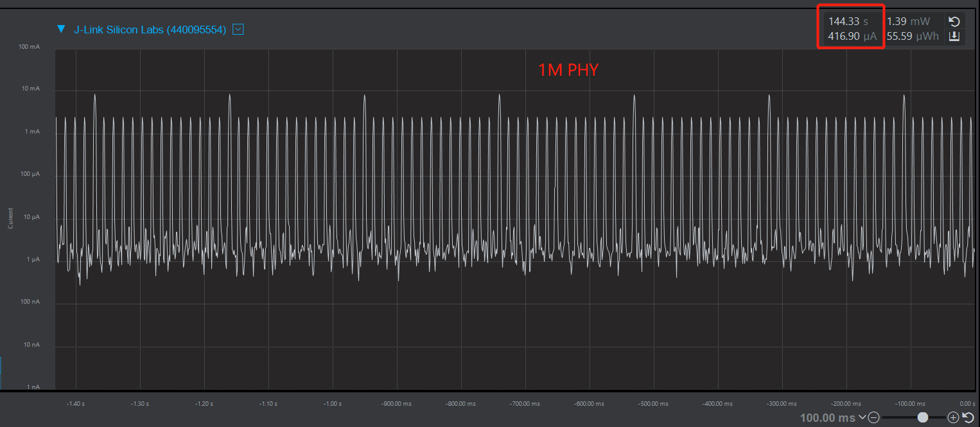Click the zoom slider handle
The width and height of the screenshot is (980, 427).
[923, 417]
